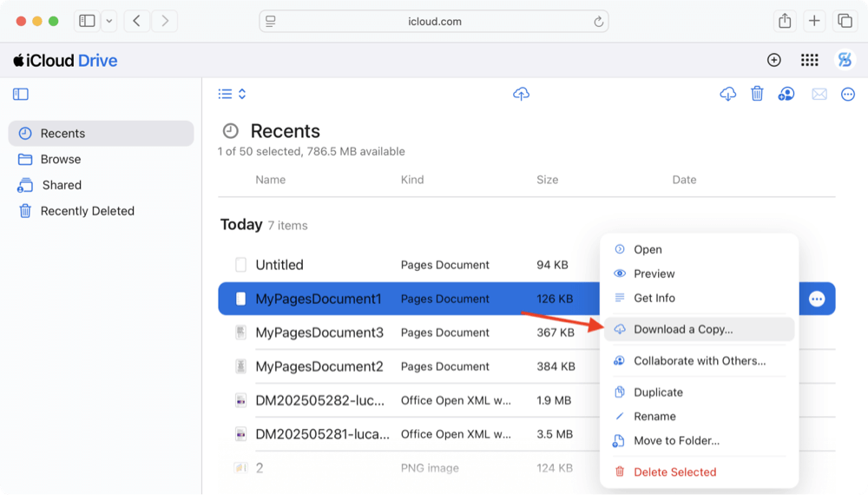Sort by the Kind column header
The image size is (868, 495).
tap(412, 180)
